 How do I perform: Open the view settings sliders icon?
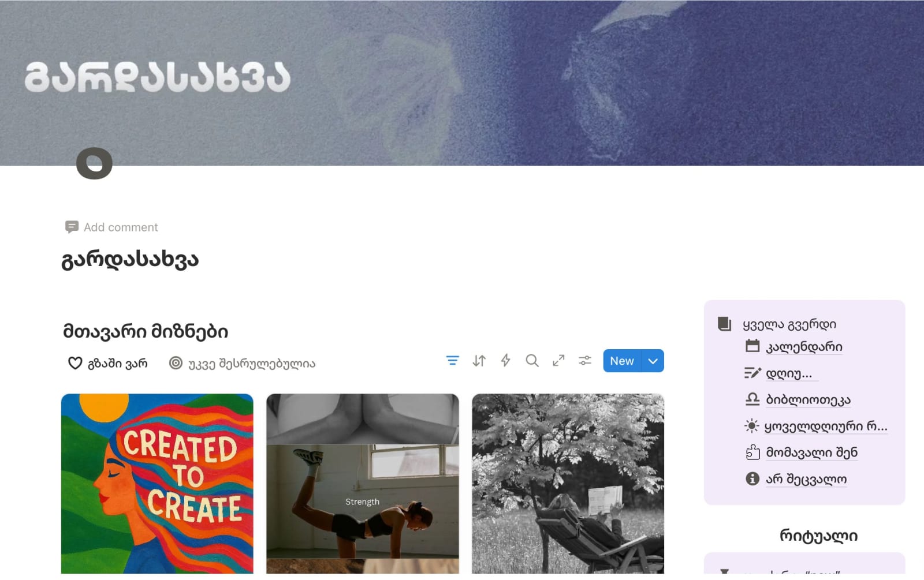pos(585,361)
